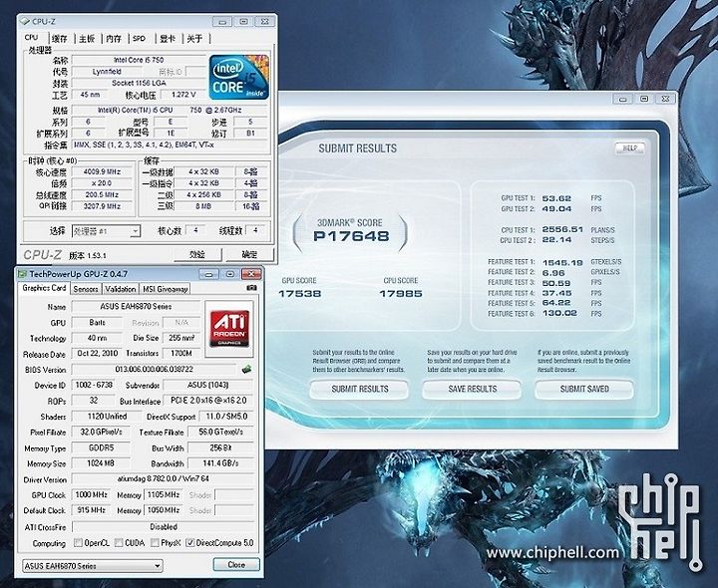Click the CPU TEST 1 result 2556.51
This screenshot has height=588, width=718.
click(562, 229)
